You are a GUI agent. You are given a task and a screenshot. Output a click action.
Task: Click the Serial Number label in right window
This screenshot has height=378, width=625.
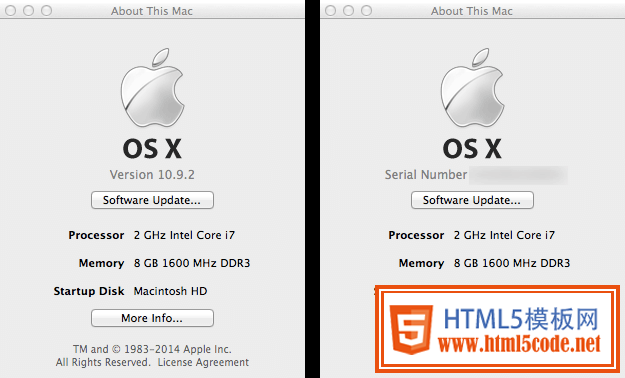point(426,175)
